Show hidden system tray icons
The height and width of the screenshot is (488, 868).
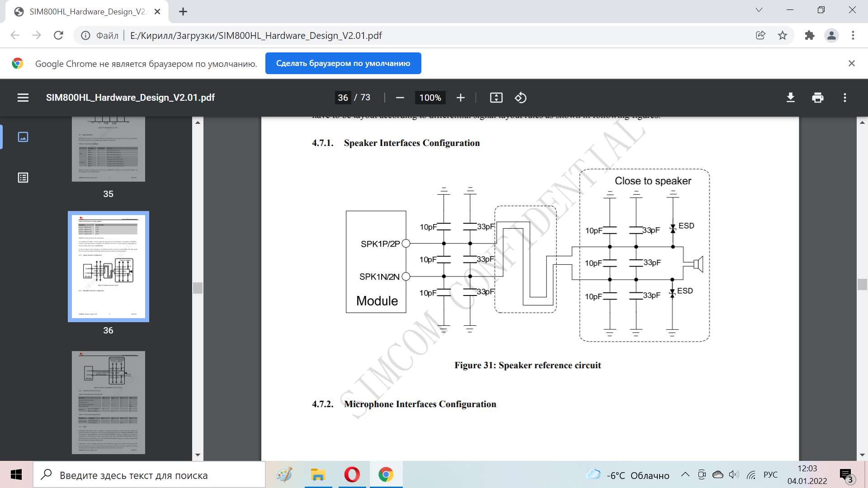[685, 474]
